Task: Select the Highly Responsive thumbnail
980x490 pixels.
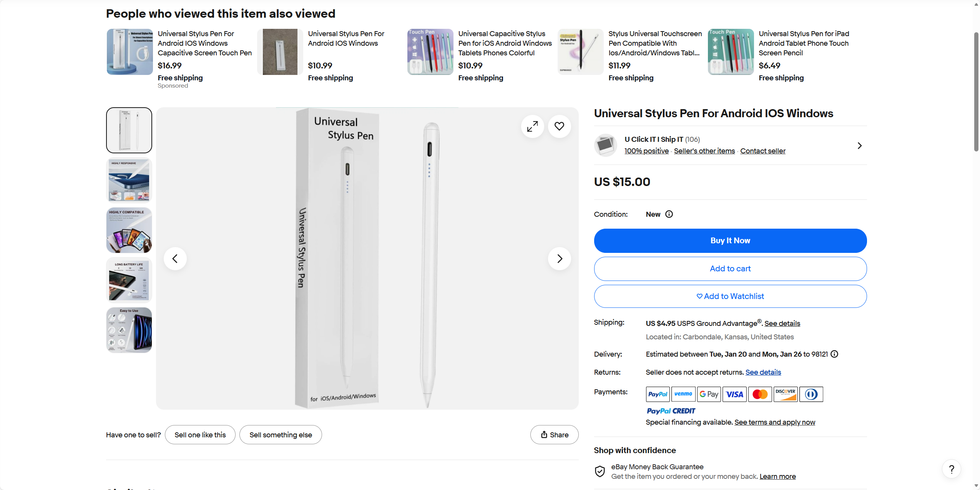Action: click(129, 180)
